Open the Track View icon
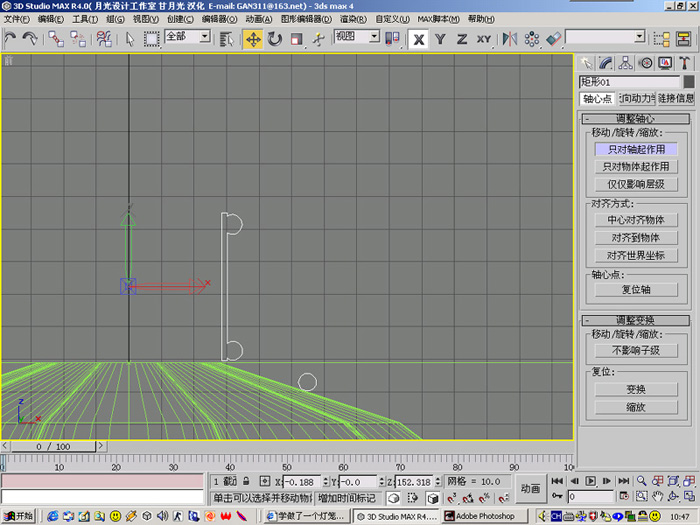 [661, 39]
